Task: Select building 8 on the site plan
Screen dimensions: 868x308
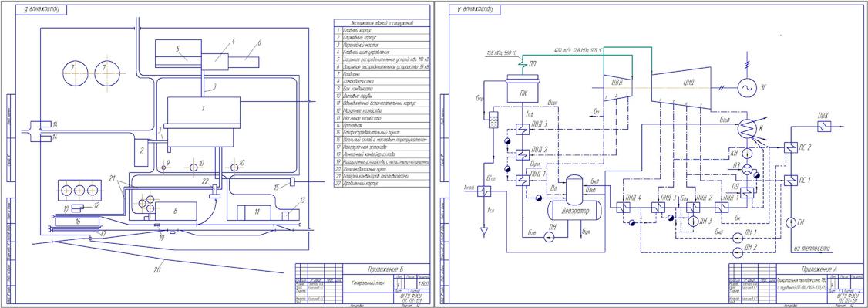Action: (x=177, y=211)
